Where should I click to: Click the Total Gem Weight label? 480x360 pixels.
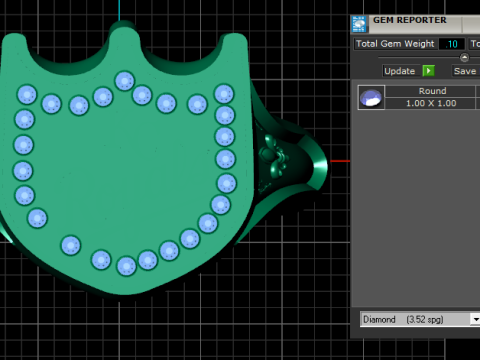click(x=395, y=44)
